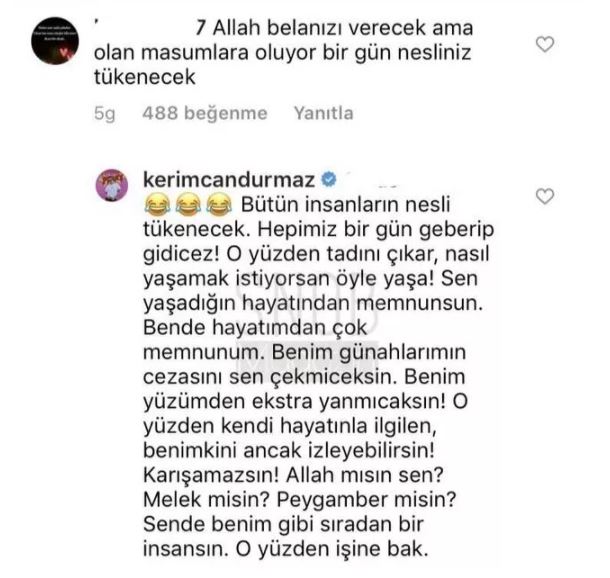Click the blue verified badge beside kerimcandurmaz
This screenshot has height=578, width=610.
(x=329, y=180)
